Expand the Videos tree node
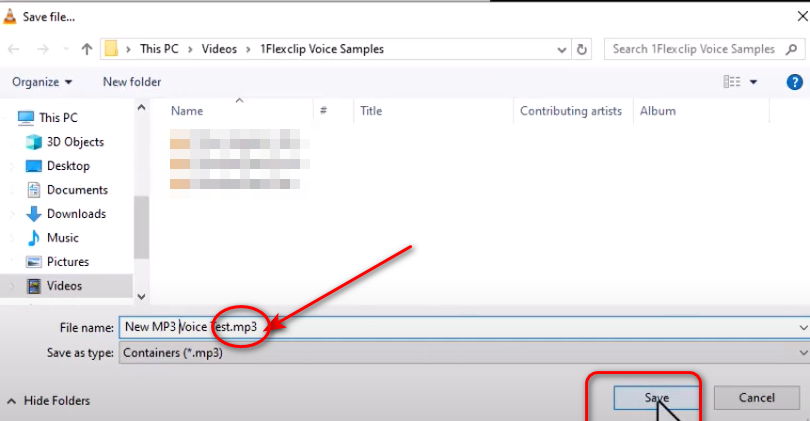 12,286
